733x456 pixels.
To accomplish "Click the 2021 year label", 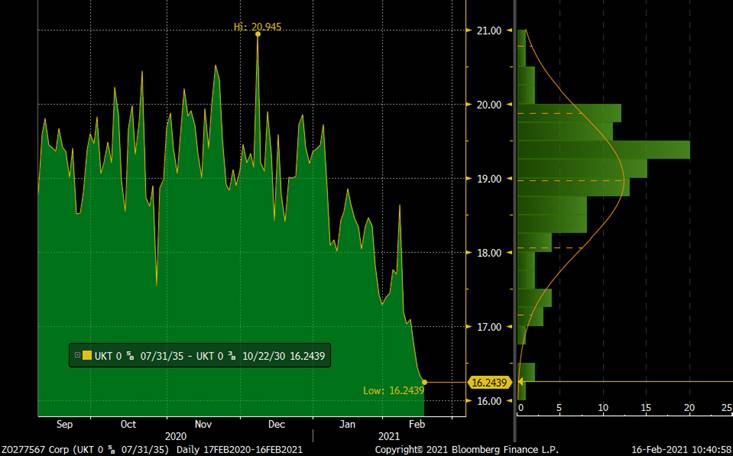I will coord(388,436).
